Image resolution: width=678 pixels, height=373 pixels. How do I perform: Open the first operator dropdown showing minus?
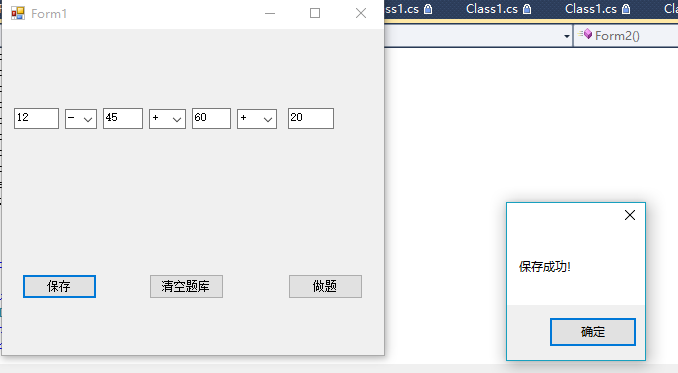(x=81, y=119)
